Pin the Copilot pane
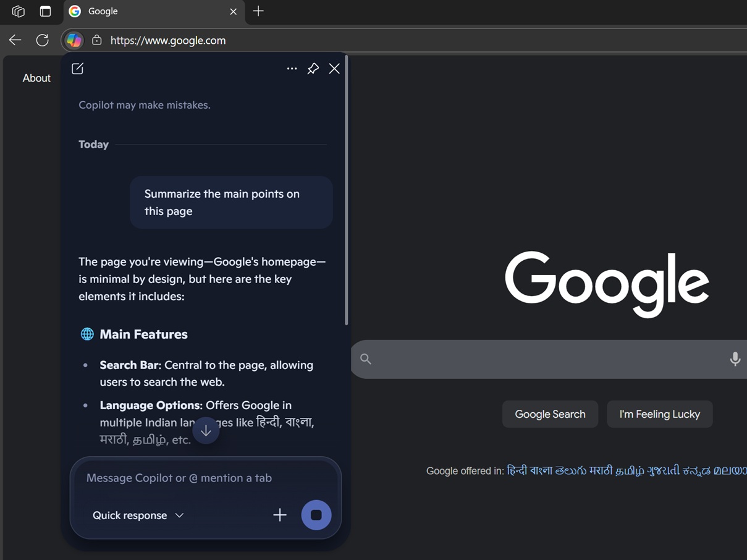 (313, 69)
